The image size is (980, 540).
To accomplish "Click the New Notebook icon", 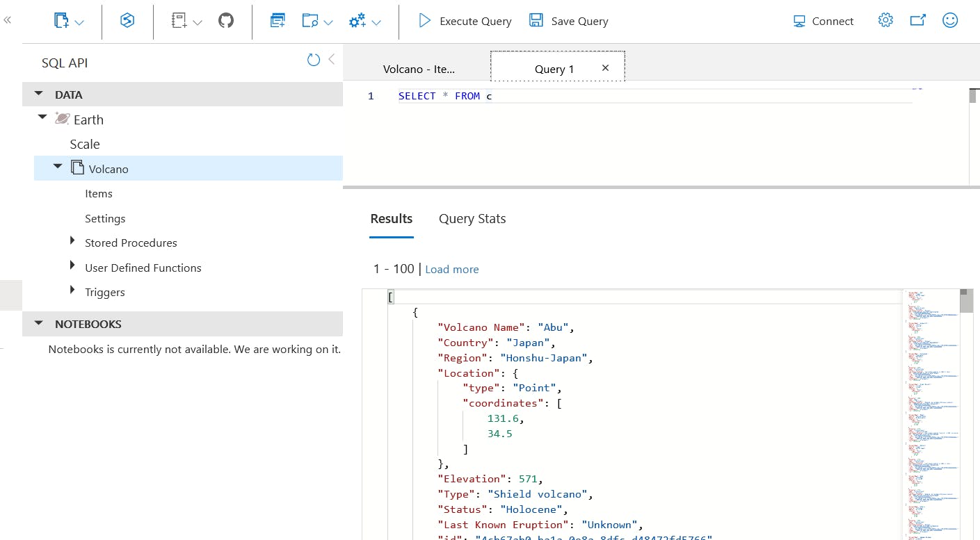I will pyautogui.click(x=179, y=21).
